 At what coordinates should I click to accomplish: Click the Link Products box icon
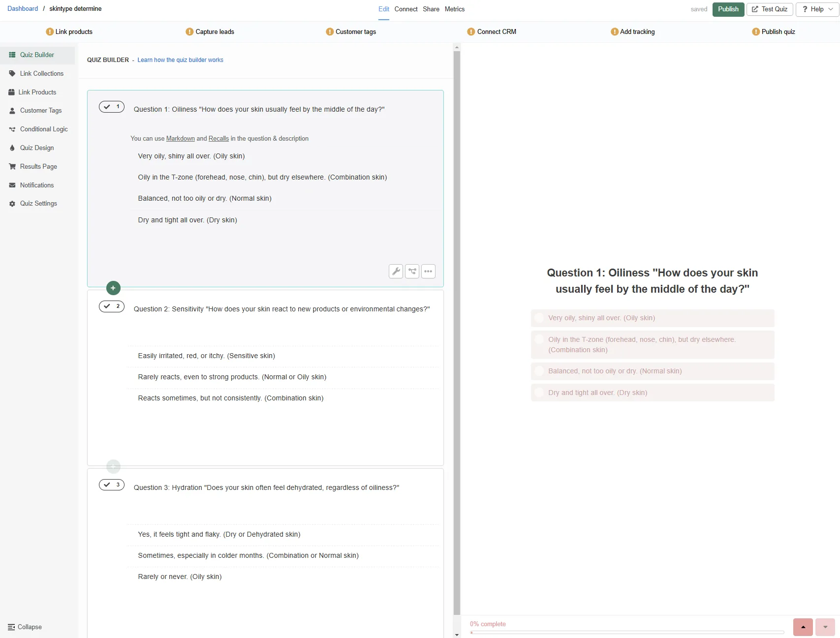pos(11,92)
